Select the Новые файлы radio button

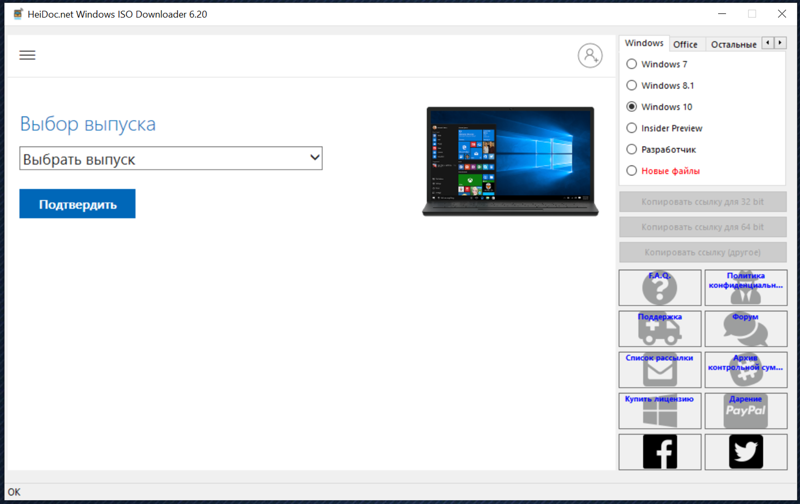tap(632, 171)
